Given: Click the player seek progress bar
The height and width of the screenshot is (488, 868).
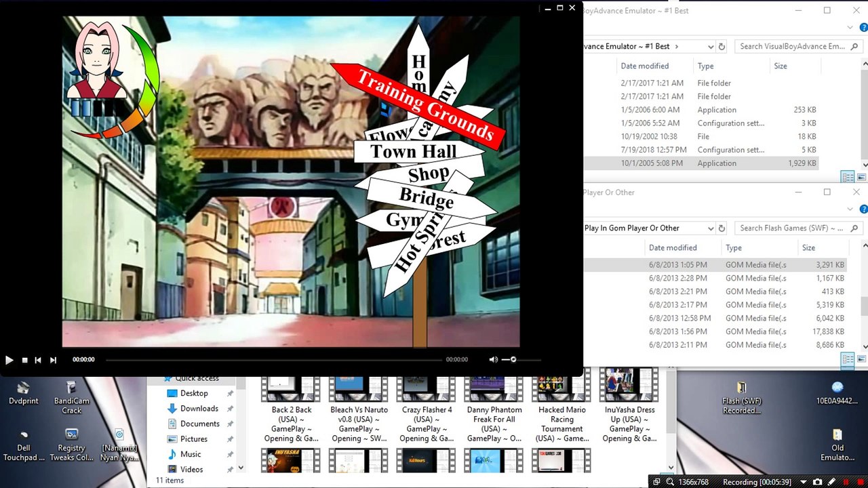Looking at the screenshot, I should 273,360.
